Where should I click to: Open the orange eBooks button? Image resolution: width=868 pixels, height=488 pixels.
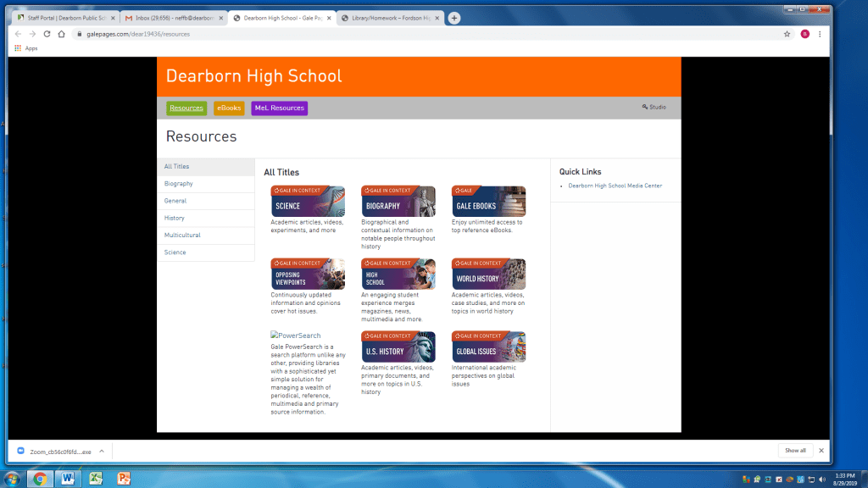229,108
